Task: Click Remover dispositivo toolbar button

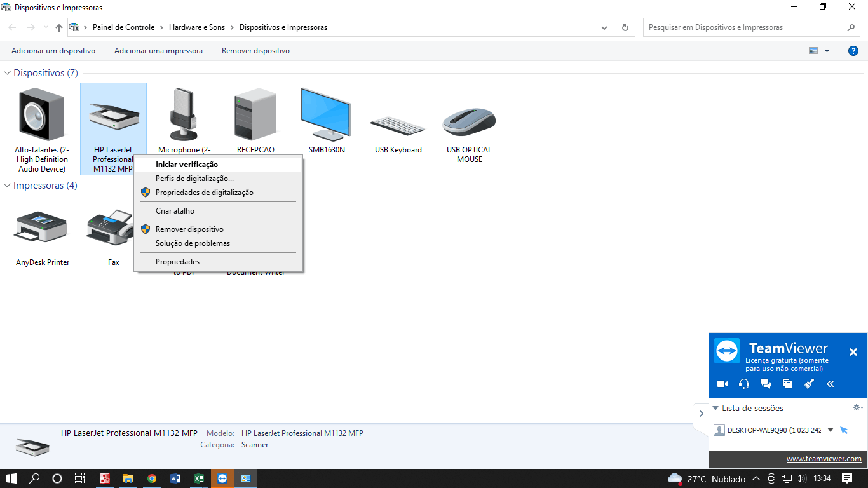Action: point(255,51)
